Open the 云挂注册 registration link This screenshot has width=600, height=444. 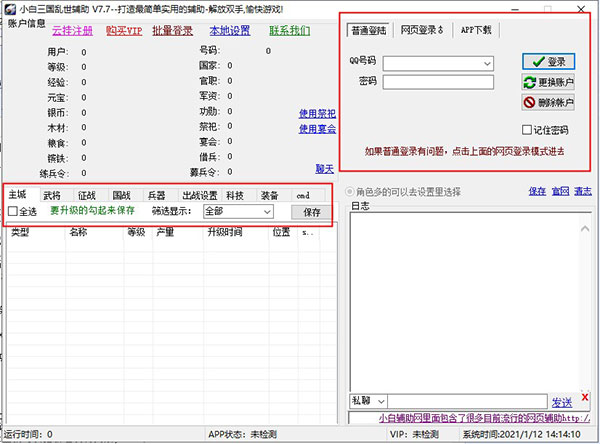[x=72, y=30]
